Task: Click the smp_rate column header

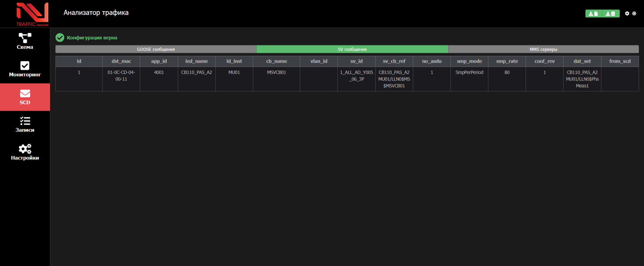Action: 507,61
